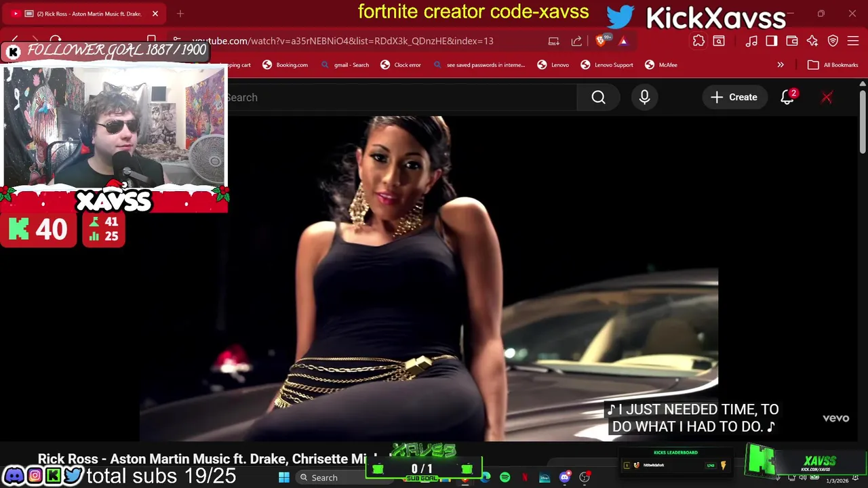Open the saved passwords search bookmark

click(479, 65)
